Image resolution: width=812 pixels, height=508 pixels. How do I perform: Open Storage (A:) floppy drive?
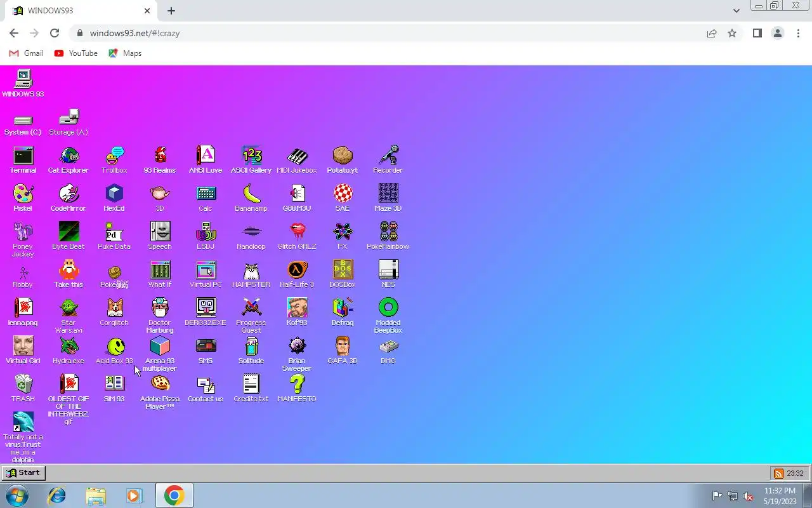pos(69,121)
